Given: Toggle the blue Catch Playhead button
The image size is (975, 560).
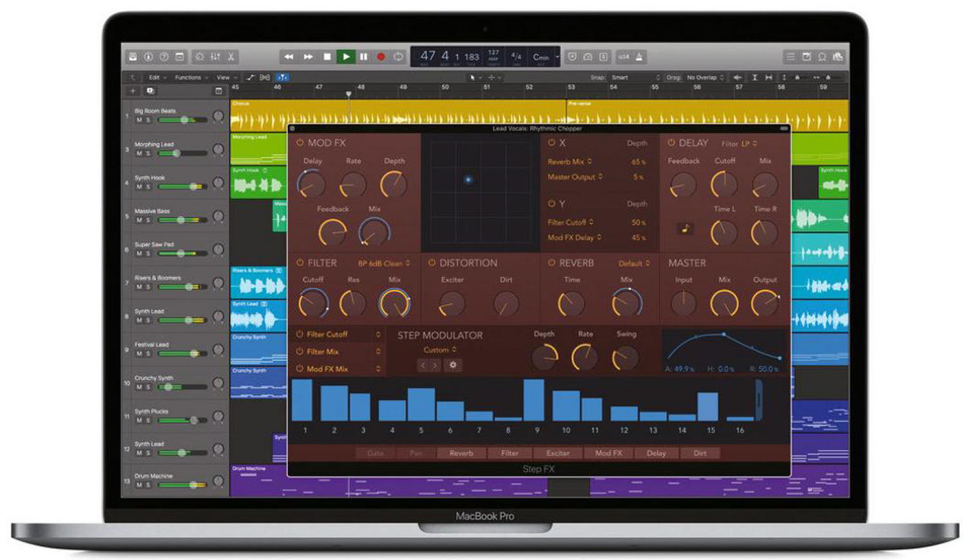Looking at the screenshot, I should click(x=282, y=77).
